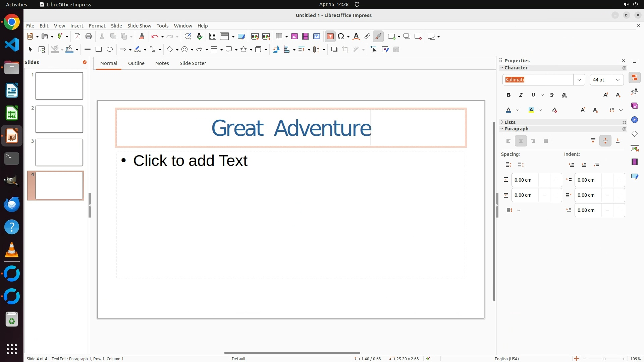Image resolution: width=644 pixels, height=362 pixels.
Task: Open the Slide Show menu
Action: 139,26
